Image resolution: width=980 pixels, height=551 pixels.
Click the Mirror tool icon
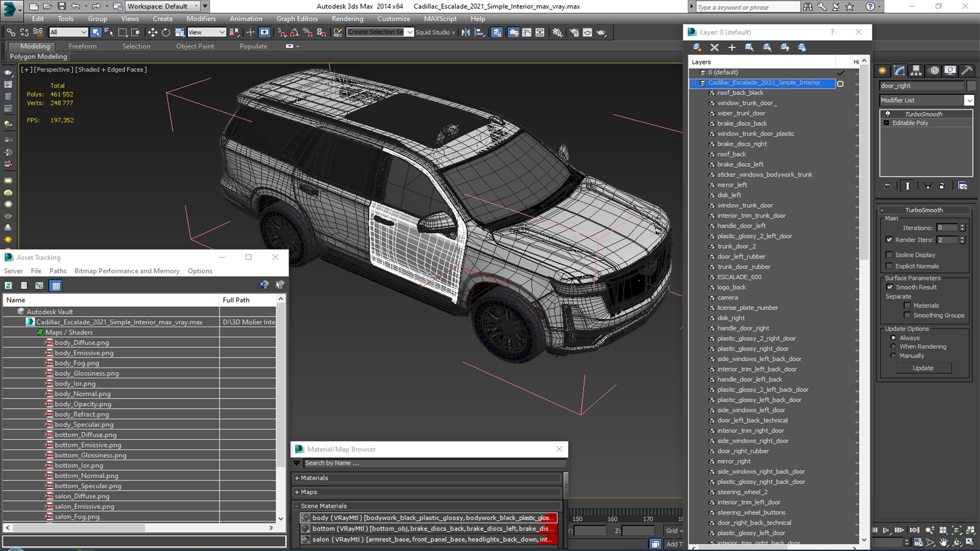(465, 32)
